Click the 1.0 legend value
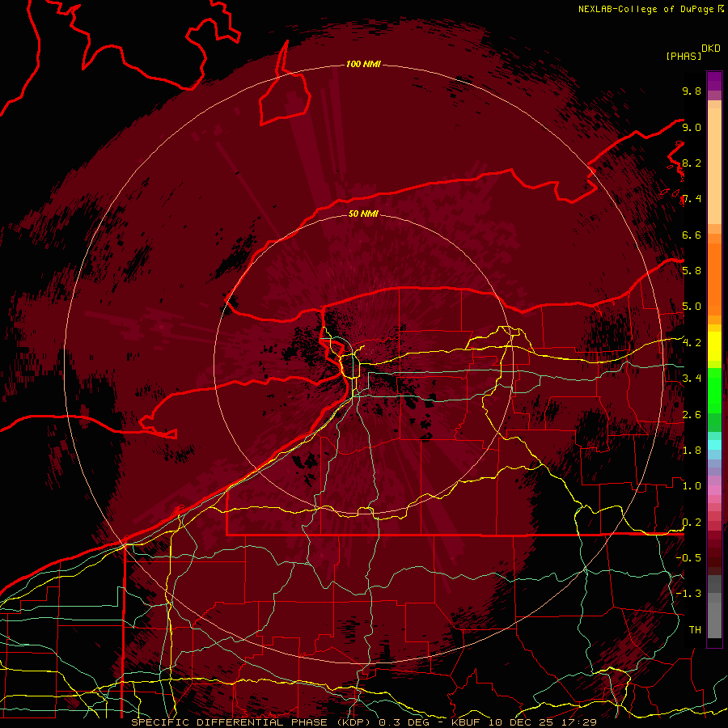 coord(692,485)
